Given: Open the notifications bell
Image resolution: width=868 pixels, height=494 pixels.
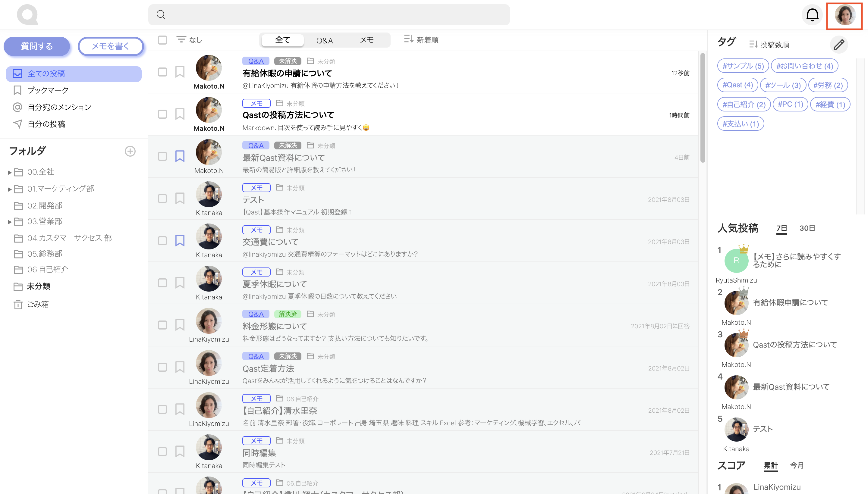Looking at the screenshot, I should coord(812,15).
